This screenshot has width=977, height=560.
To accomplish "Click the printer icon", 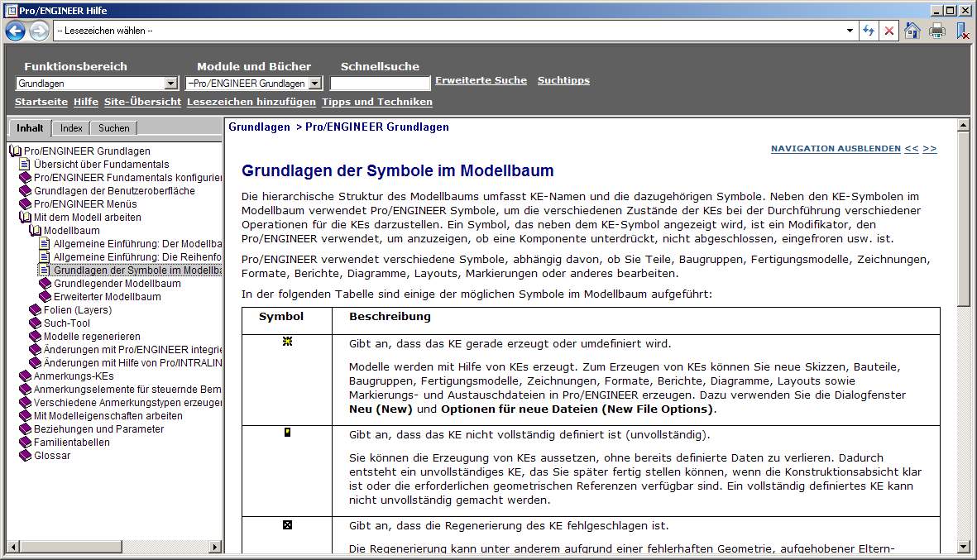I will tap(937, 31).
